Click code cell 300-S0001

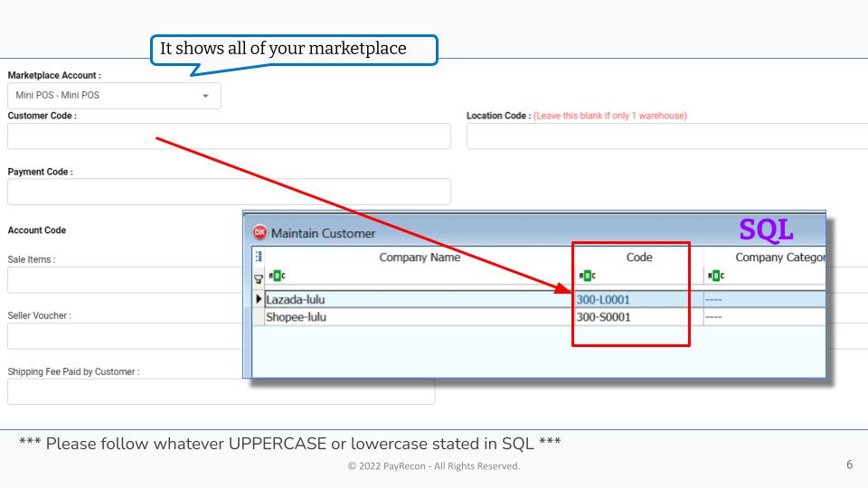(x=639, y=317)
